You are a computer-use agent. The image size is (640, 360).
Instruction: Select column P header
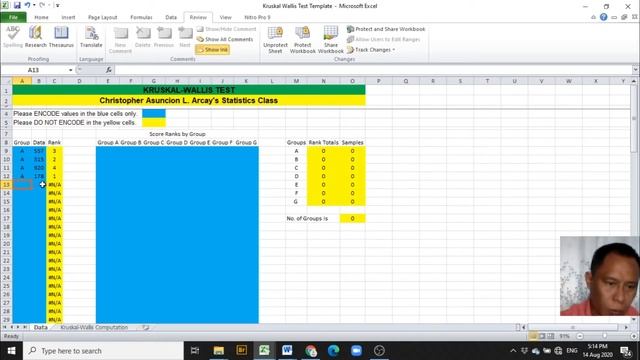(x=379, y=81)
